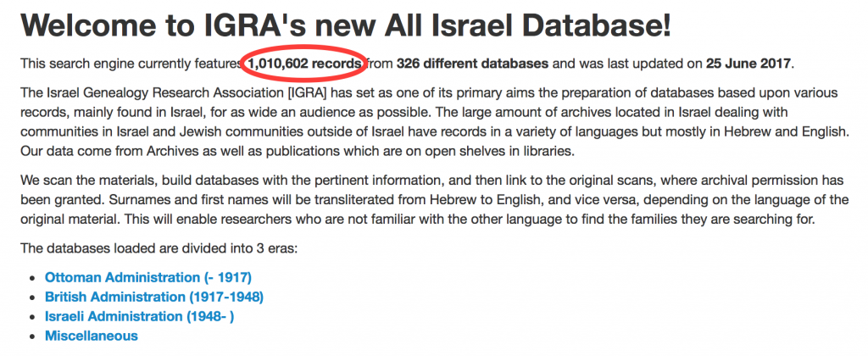Image resolution: width=868 pixels, height=356 pixels.
Task: Click the line "The databases loaded are divided into 3 eras:"
Action: 158,248
